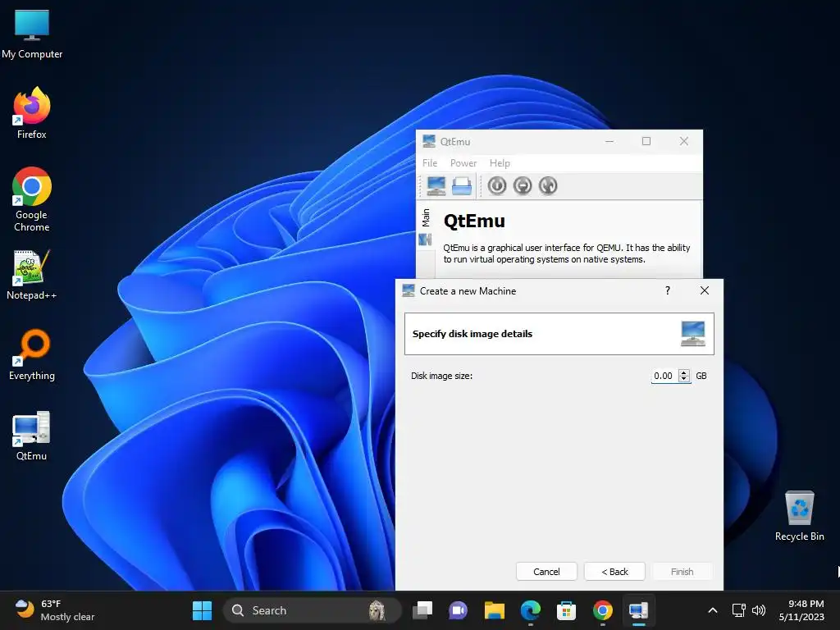Click the volume speaker icon in system tray
840x630 pixels.
pos(759,610)
